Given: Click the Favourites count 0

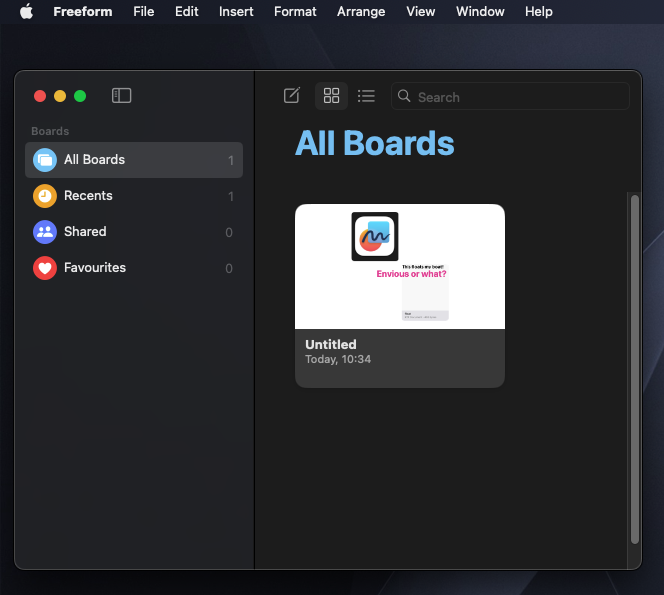Looking at the screenshot, I should tap(229, 268).
